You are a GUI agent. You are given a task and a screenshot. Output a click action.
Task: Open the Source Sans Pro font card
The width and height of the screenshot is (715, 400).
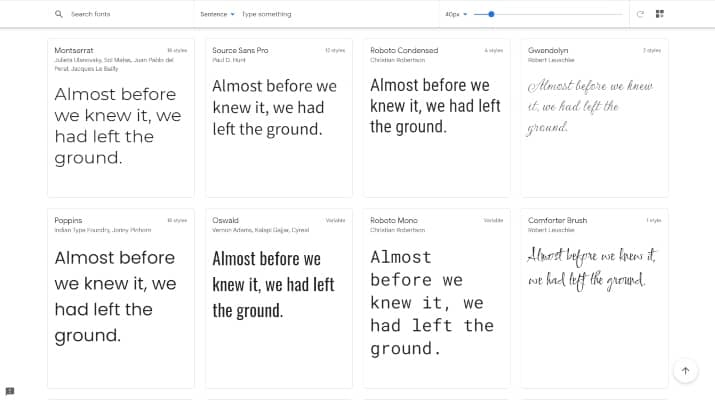pyautogui.click(x=279, y=118)
